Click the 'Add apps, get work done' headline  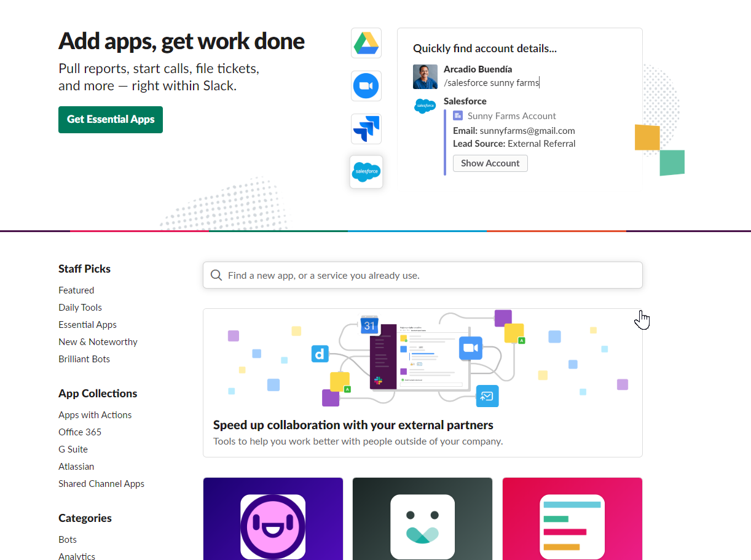pyautogui.click(x=181, y=41)
